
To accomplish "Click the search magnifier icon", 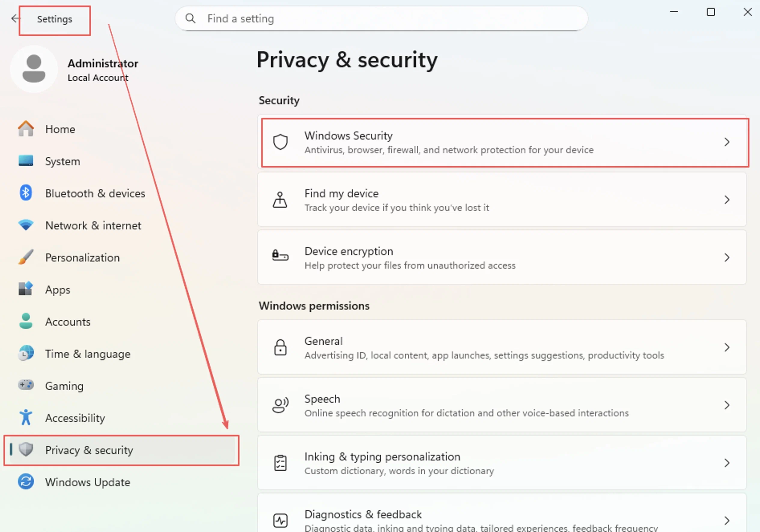I will click(190, 19).
